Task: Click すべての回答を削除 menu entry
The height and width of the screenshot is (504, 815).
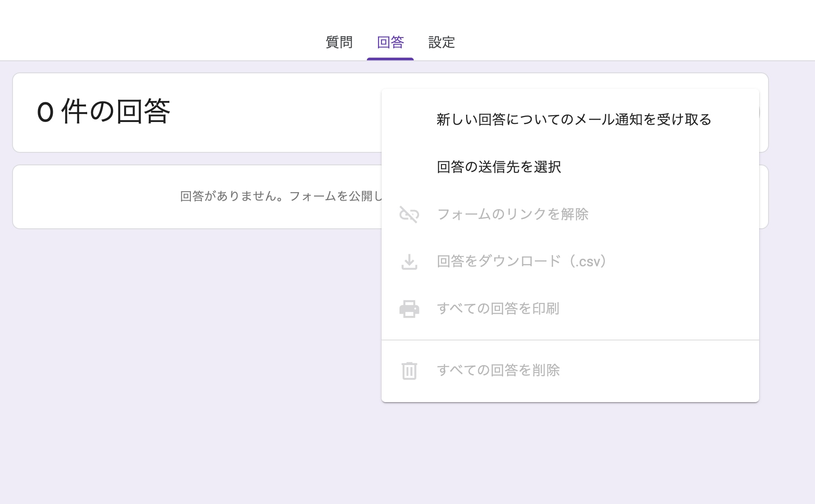Action: coord(498,370)
